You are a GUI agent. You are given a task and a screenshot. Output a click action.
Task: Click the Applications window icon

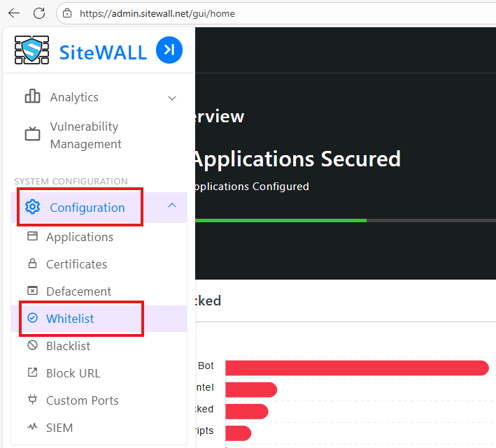32,237
